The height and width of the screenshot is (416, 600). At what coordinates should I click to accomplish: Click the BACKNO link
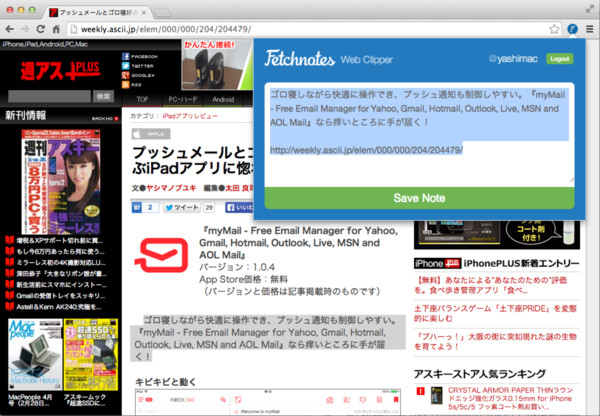coord(105,119)
